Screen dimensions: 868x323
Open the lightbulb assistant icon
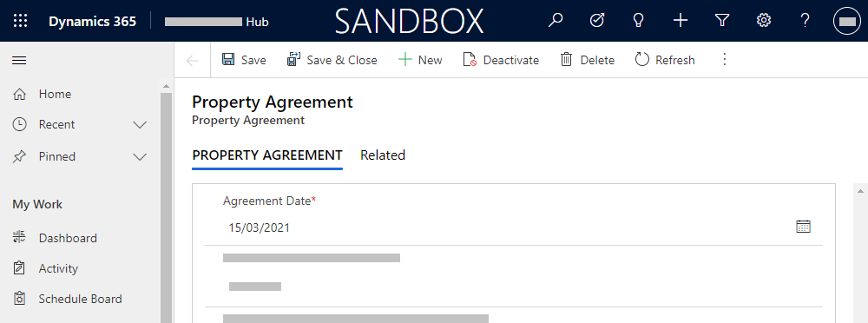[638, 21]
